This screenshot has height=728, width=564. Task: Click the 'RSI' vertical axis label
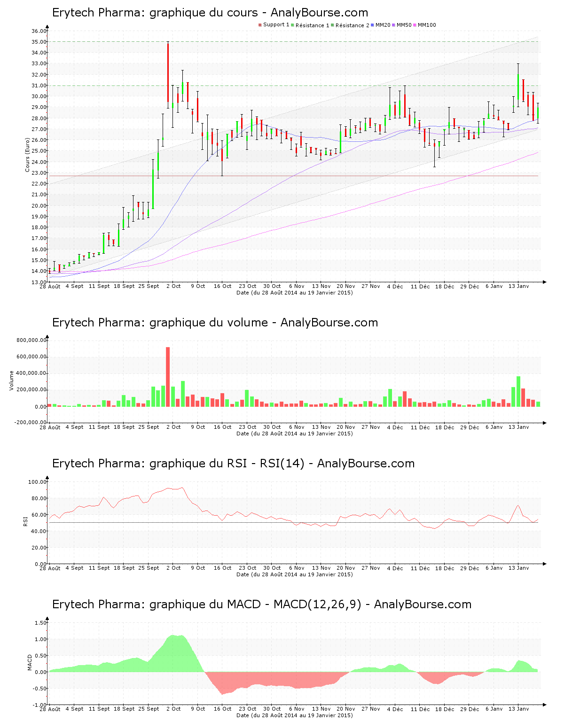tap(25, 521)
